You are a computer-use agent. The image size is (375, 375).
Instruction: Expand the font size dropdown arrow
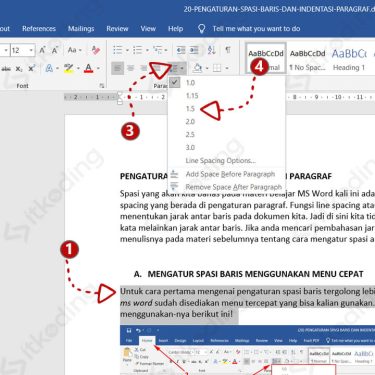point(31,50)
